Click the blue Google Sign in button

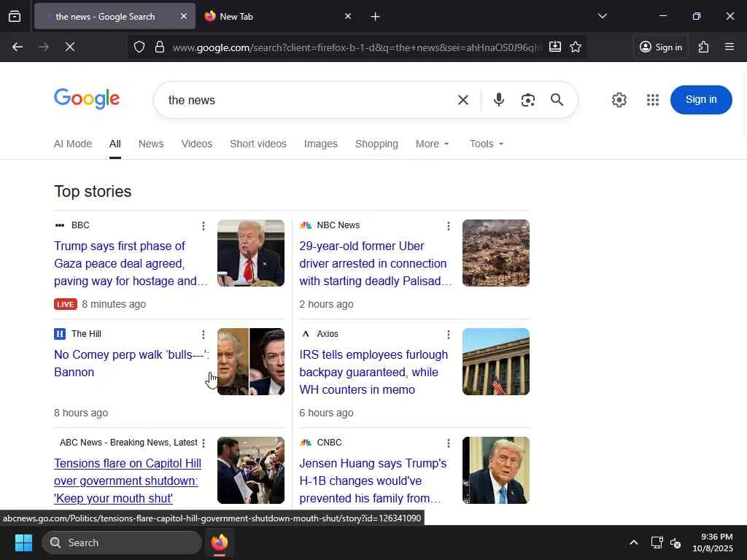701,99
